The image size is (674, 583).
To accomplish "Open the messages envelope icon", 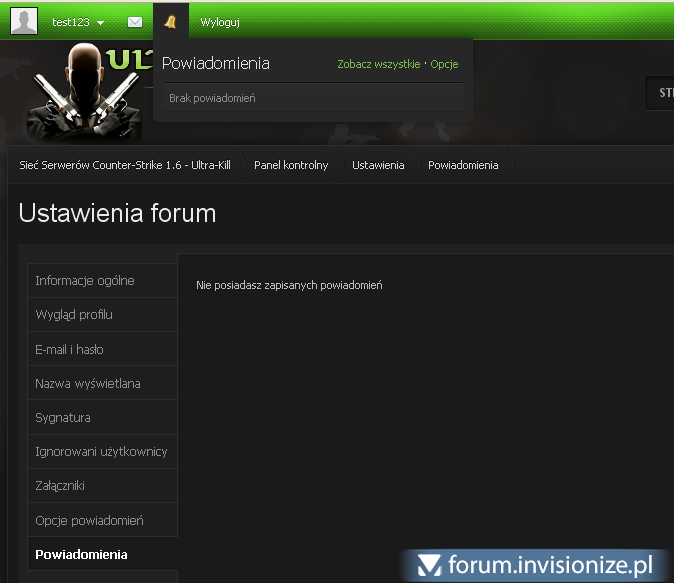I will (135, 21).
